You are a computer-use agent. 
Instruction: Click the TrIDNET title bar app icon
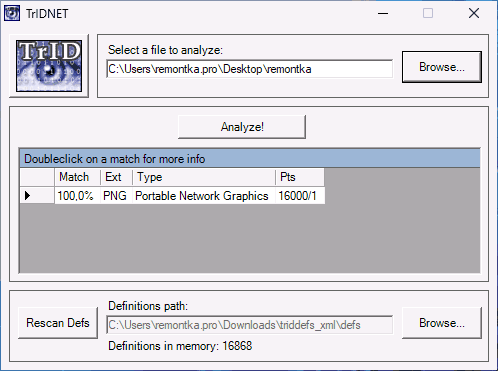tap(12, 13)
